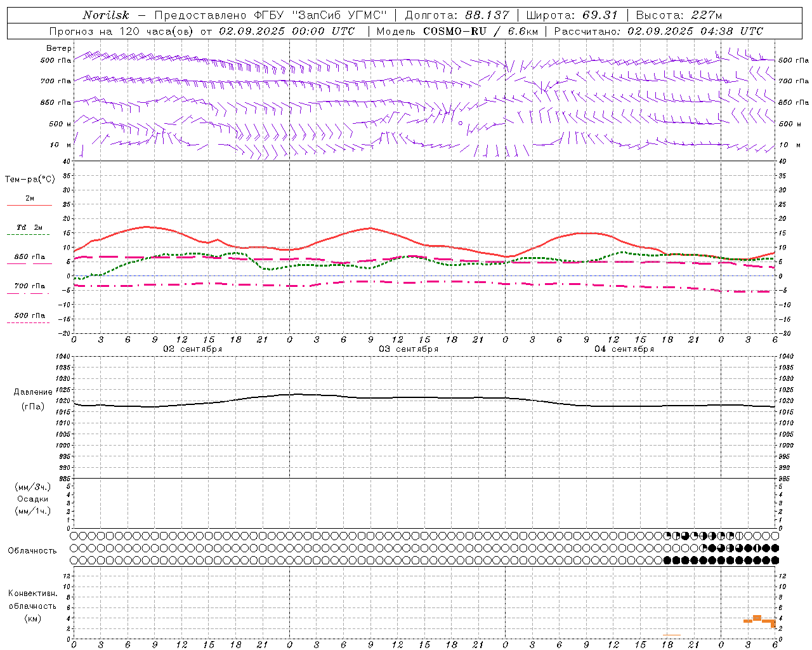Click the "Осадки" precipitation label
The width and height of the screenshot is (812, 650).
[x=33, y=499]
